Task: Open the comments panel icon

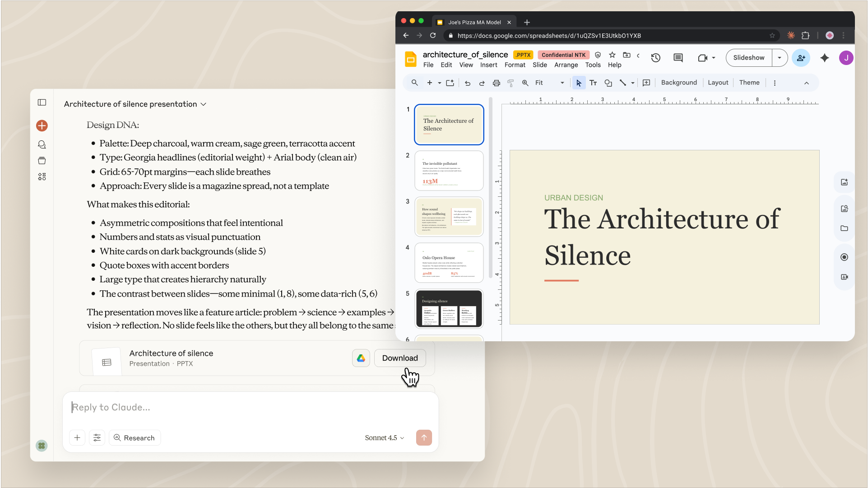Action: pos(678,58)
